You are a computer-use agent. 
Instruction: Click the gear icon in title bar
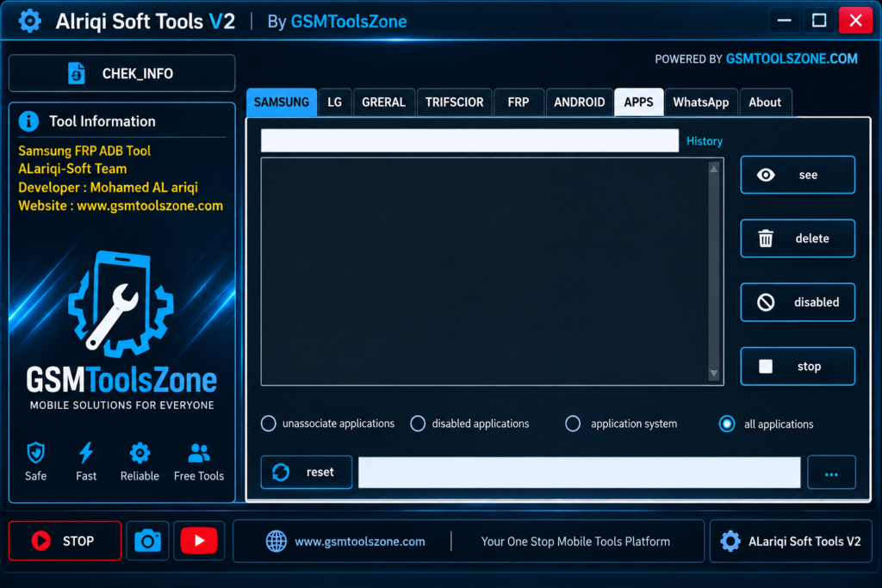[x=30, y=22]
